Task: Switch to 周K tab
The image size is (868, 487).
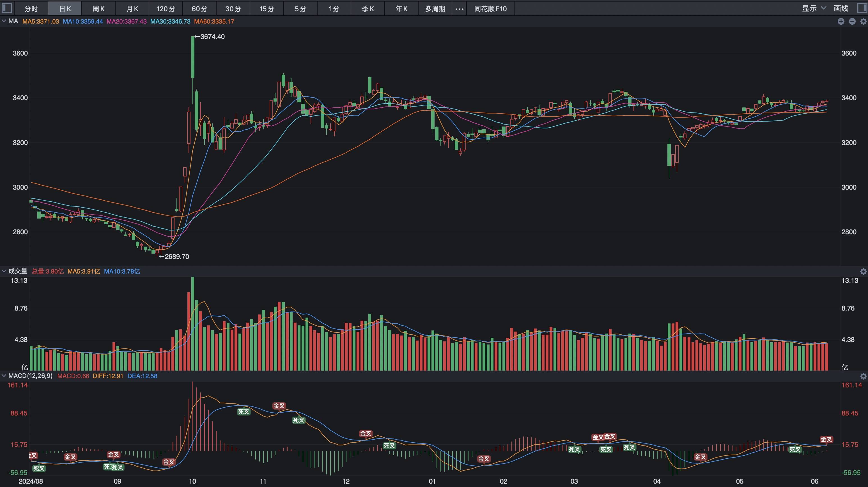Action: coord(98,9)
